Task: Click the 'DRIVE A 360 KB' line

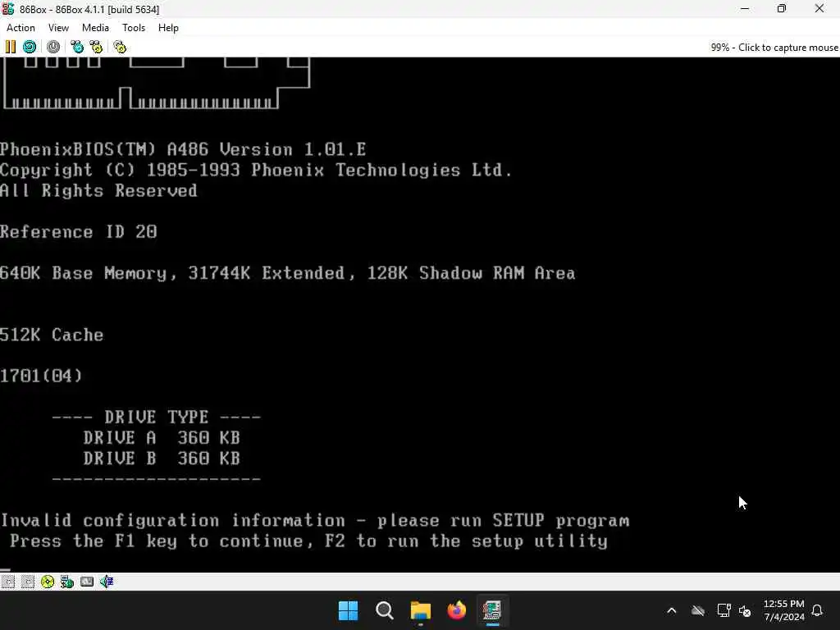Action: click(x=162, y=438)
